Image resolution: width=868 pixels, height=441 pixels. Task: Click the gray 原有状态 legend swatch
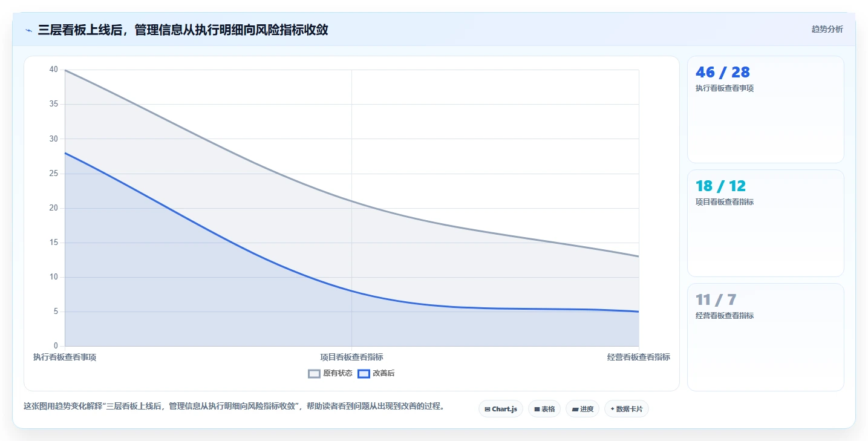[314, 373]
